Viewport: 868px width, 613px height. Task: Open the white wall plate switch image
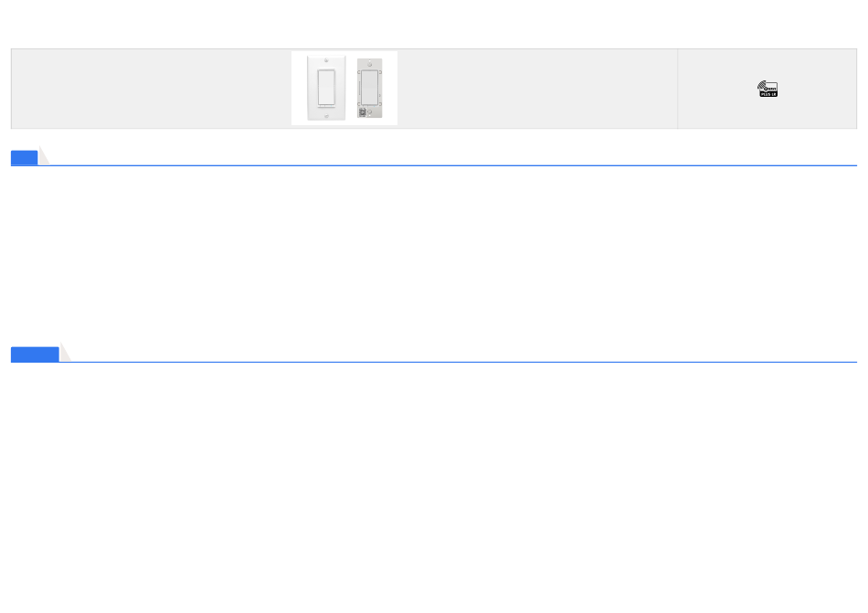pyautogui.click(x=326, y=88)
